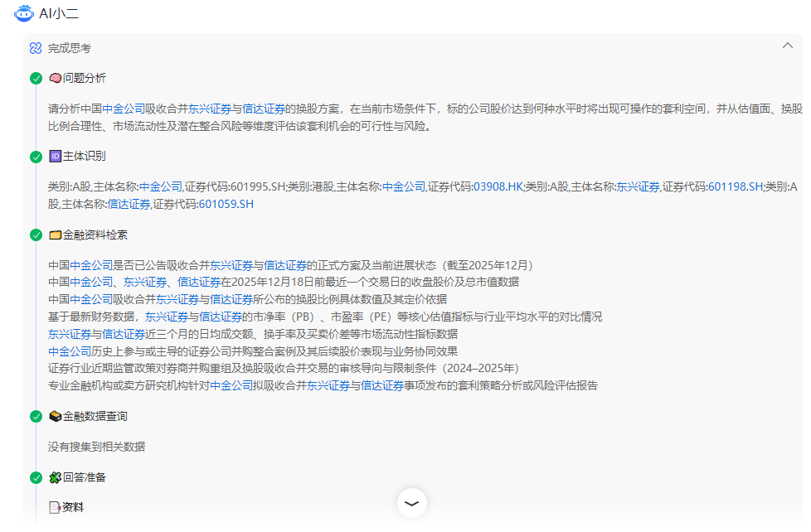Open 东兴证券 link in 主体识别 section

[639, 186]
